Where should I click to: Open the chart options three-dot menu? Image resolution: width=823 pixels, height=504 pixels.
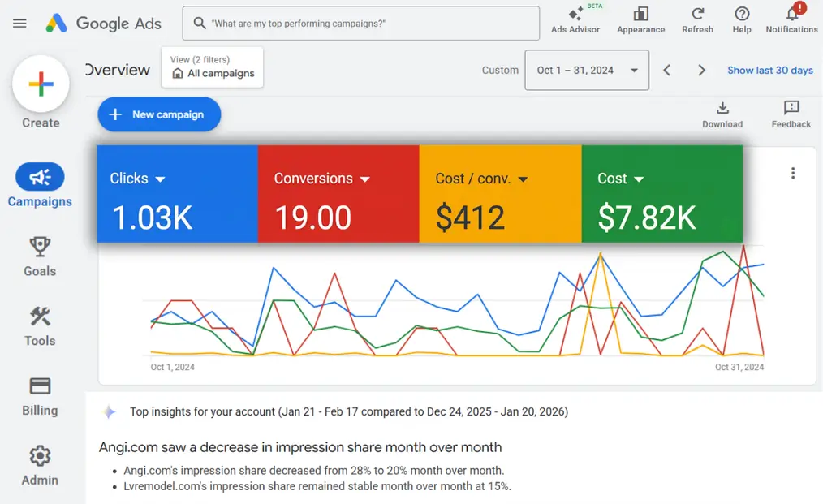(x=793, y=172)
